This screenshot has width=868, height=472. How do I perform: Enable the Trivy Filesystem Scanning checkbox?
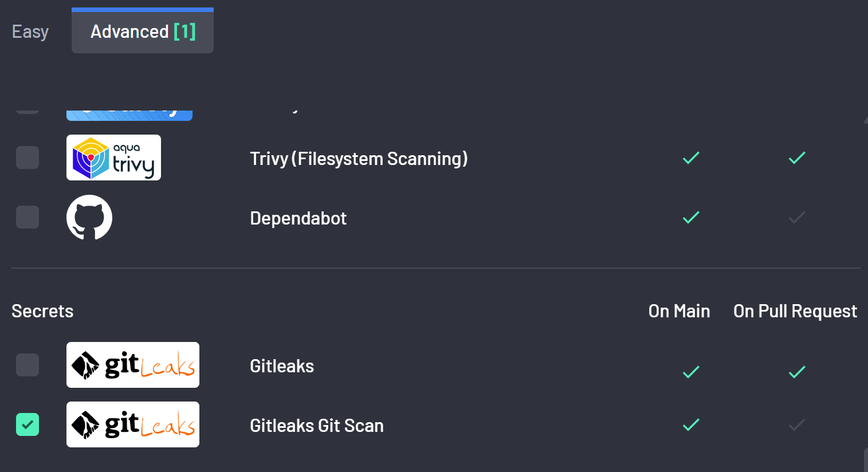tap(28, 158)
